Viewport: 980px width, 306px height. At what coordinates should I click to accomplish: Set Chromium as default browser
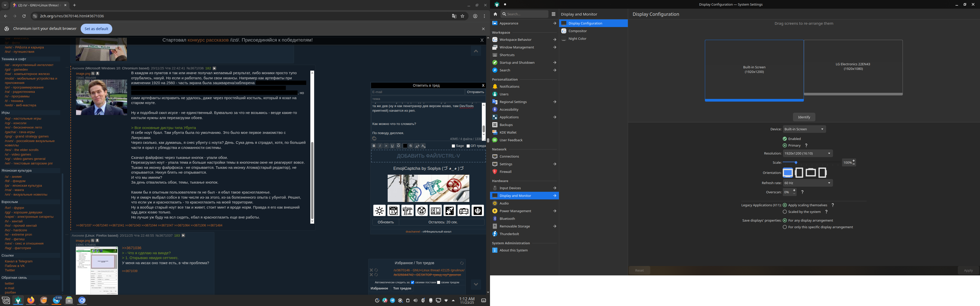[x=96, y=29]
